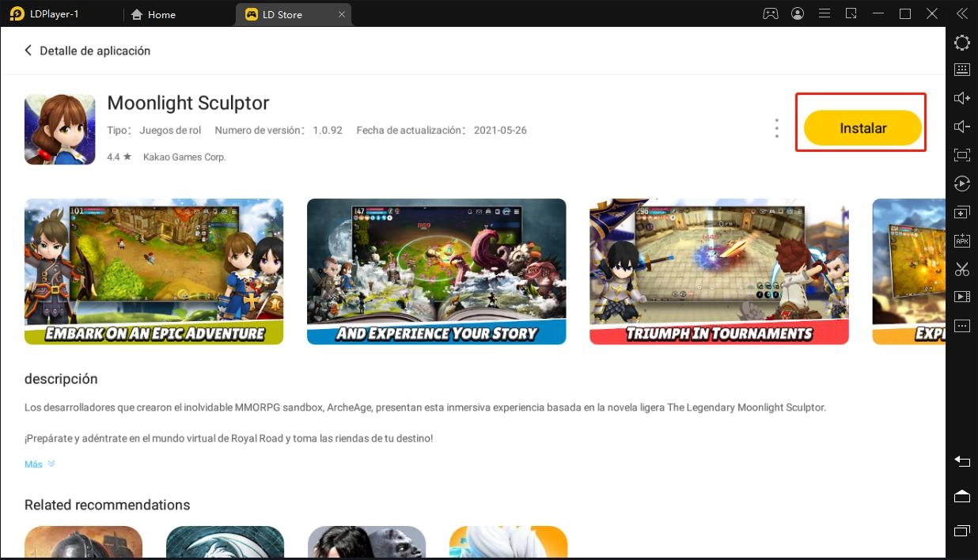Viewport: 978px width, 560px height.
Task: Click the LDPlayer-1 logo in title bar
Action: (17, 13)
